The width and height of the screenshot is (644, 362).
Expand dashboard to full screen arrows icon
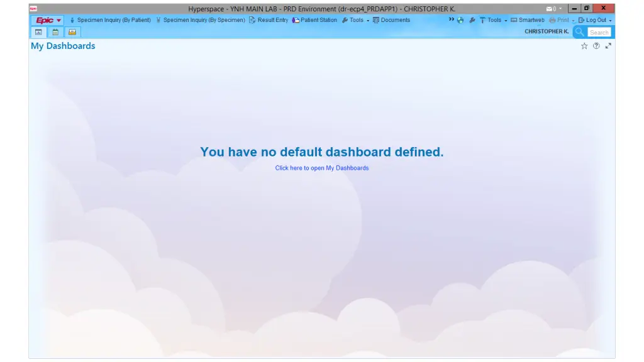coord(608,46)
